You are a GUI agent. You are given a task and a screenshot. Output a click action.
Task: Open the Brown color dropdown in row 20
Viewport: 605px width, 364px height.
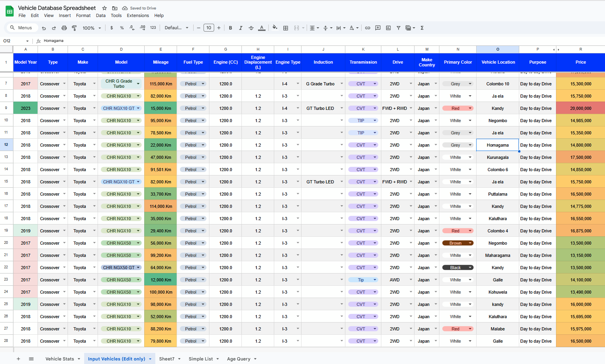click(470, 243)
